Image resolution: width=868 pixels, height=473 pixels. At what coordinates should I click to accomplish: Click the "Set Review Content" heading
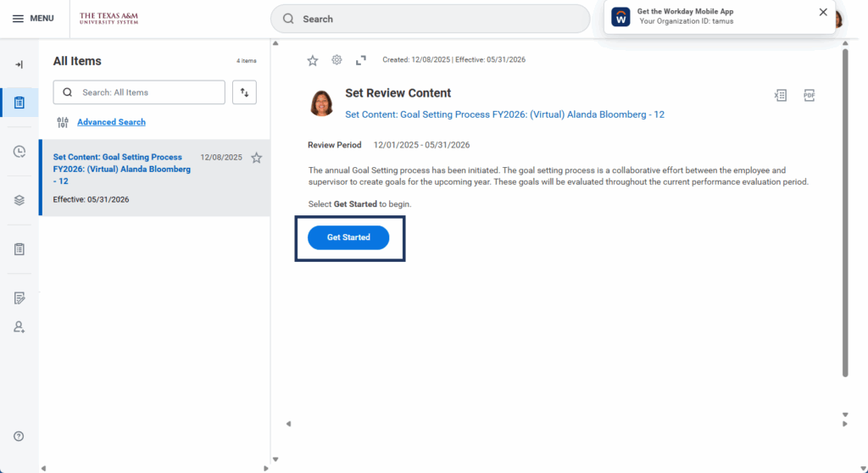398,93
